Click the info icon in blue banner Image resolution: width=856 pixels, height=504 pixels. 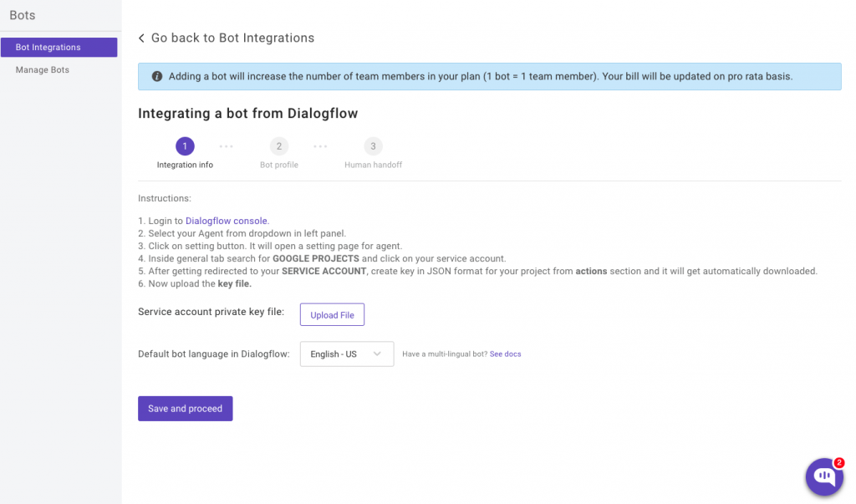coord(156,76)
